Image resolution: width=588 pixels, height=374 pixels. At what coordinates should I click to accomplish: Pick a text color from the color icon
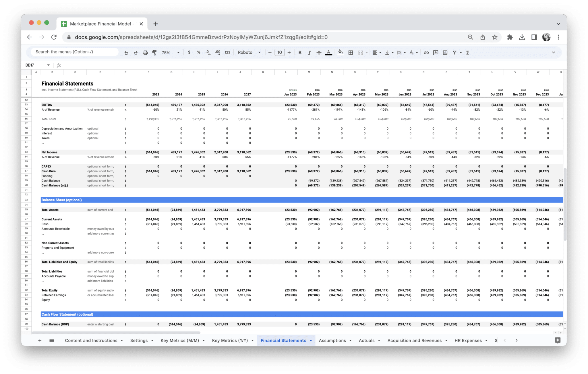click(328, 52)
